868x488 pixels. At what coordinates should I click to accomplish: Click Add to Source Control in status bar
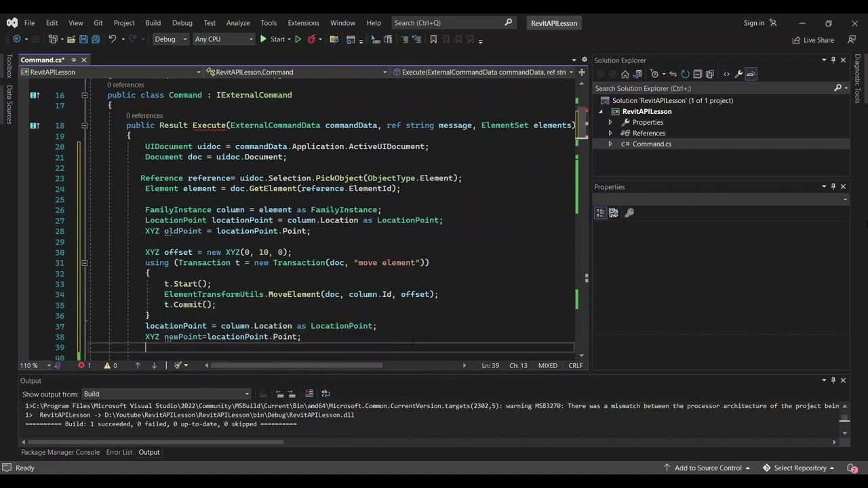coord(707,468)
